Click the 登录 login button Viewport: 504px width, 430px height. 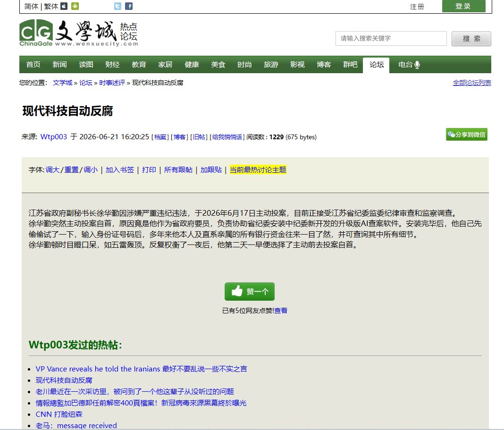pyautogui.click(x=463, y=6)
